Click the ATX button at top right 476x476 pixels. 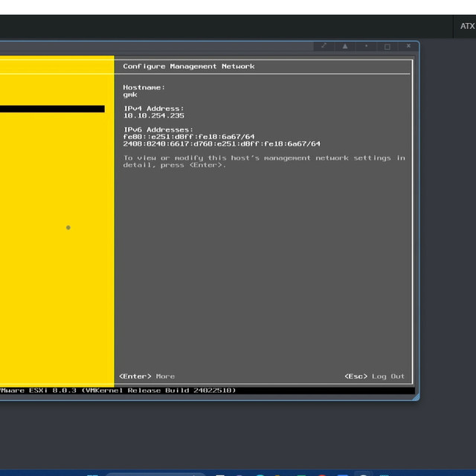[x=467, y=27]
